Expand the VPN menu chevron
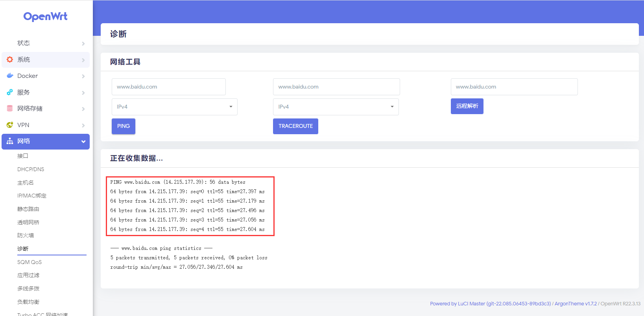The width and height of the screenshot is (644, 316). click(83, 125)
